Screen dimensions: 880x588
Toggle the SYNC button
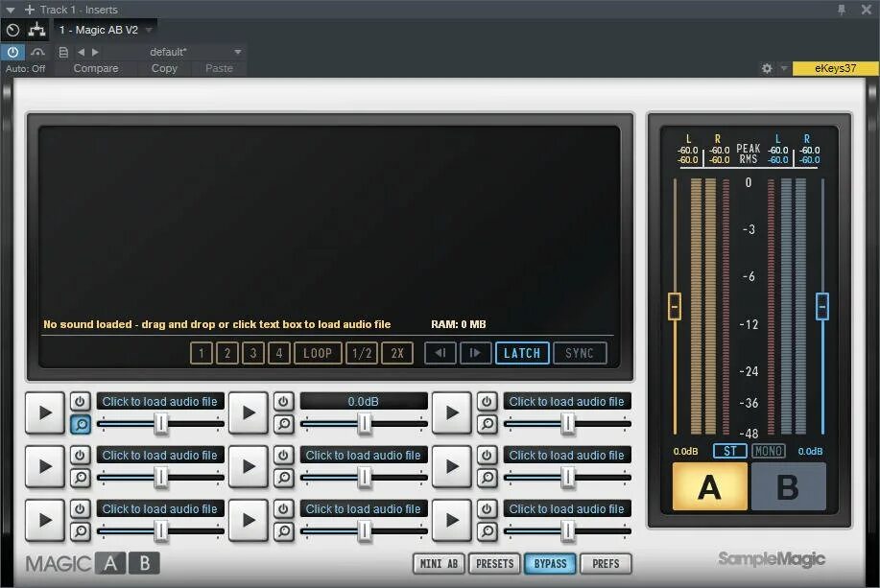pyautogui.click(x=580, y=353)
